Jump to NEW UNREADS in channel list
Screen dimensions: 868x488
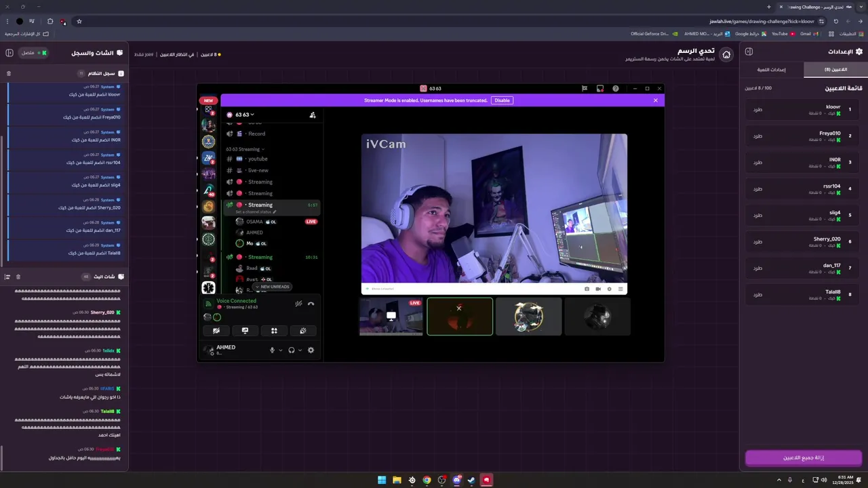tap(272, 287)
